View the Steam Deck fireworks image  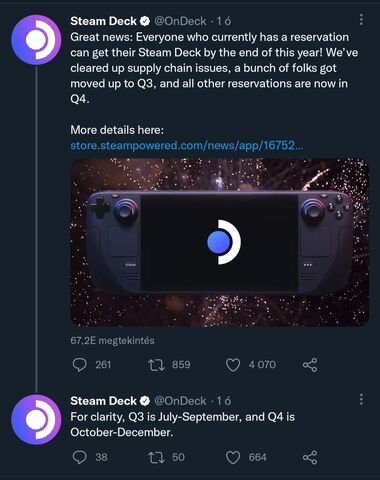coord(220,242)
